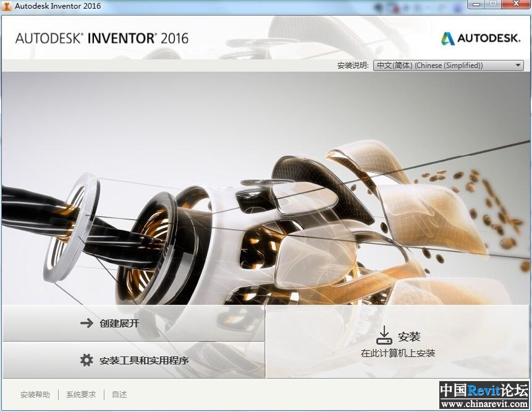Click the Inventor app icon in title bar
Viewport: 532px width, 412px height.
6,6
